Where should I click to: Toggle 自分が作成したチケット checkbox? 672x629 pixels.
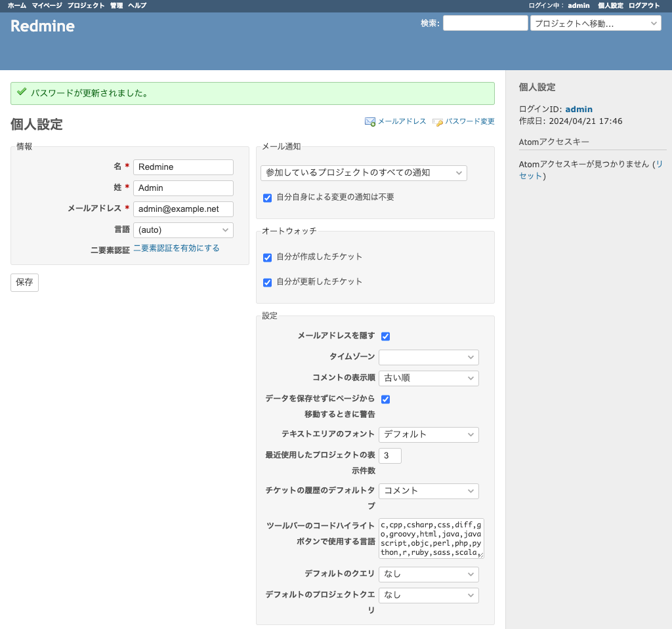(268, 258)
